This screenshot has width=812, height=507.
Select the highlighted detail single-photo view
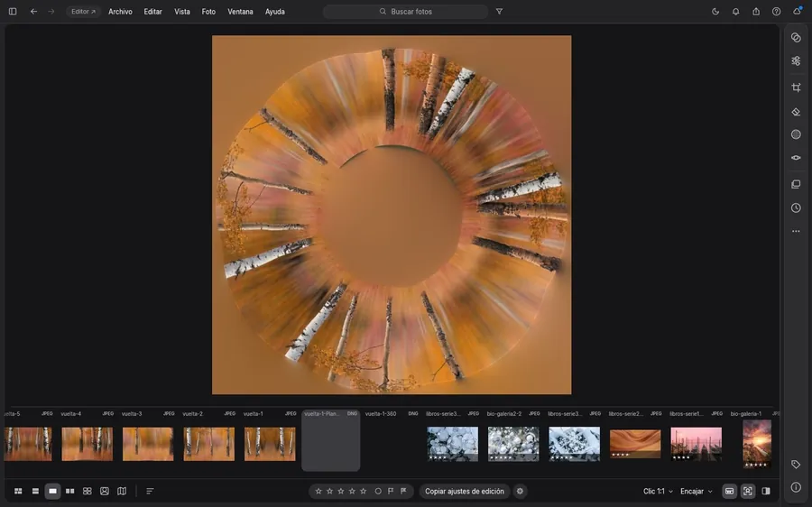(x=52, y=491)
